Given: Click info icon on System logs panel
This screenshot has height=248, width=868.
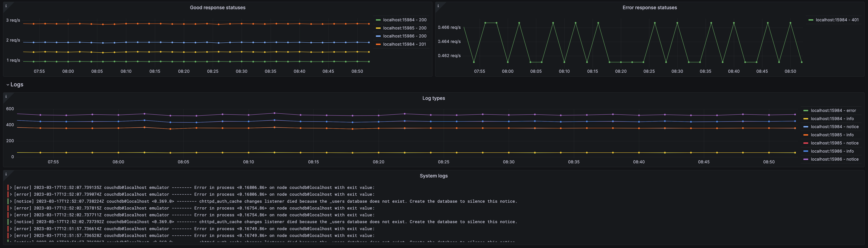Looking at the screenshot, I should click(6, 174).
